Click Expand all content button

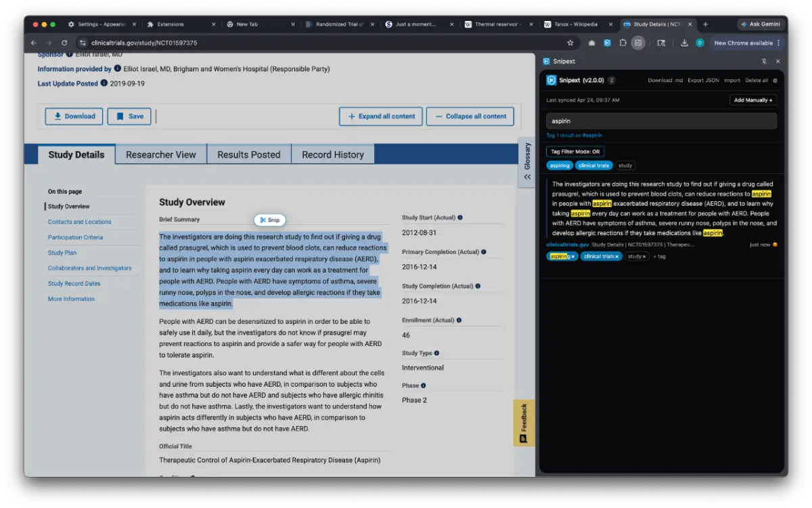[x=381, y=117]
